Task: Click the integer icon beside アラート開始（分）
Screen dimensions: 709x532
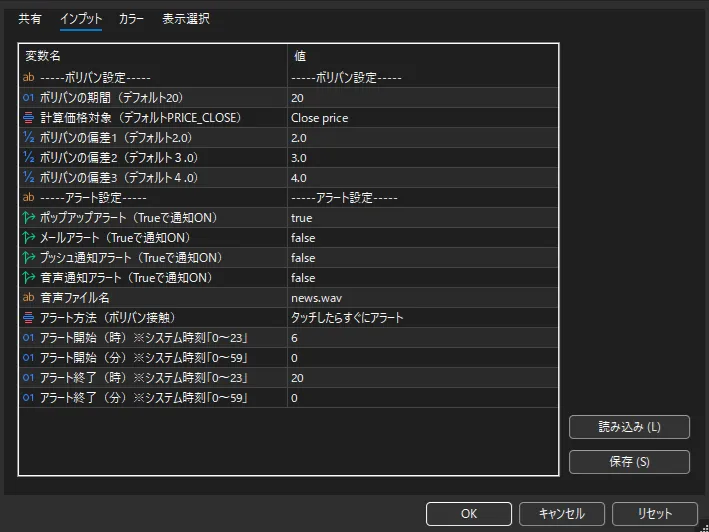Action: (x=28, y=358)
